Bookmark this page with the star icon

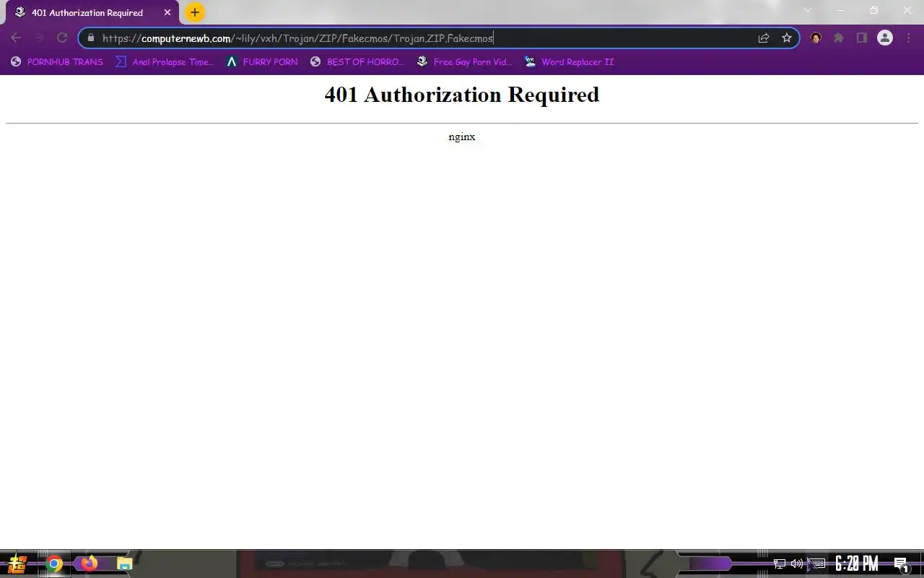(x=787, y=38)
